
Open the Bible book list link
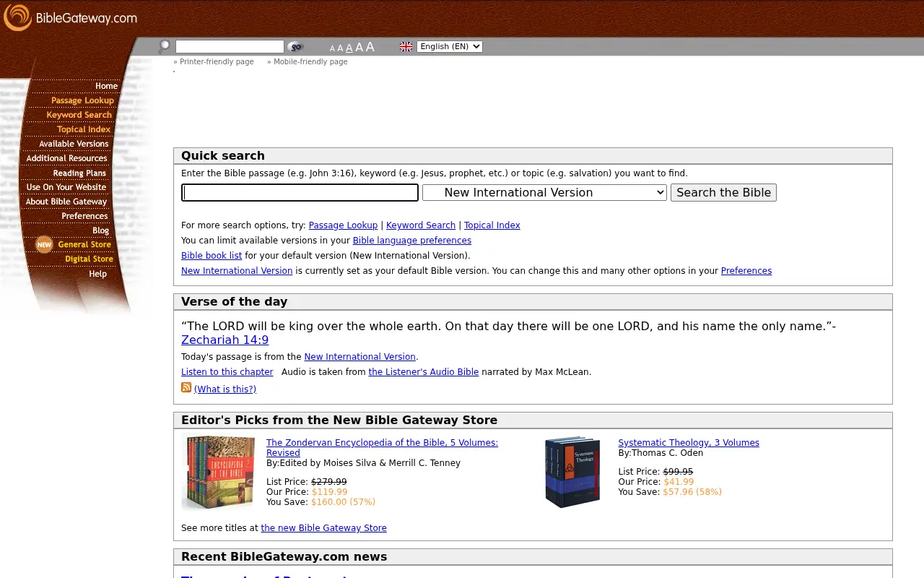[212, 256]
